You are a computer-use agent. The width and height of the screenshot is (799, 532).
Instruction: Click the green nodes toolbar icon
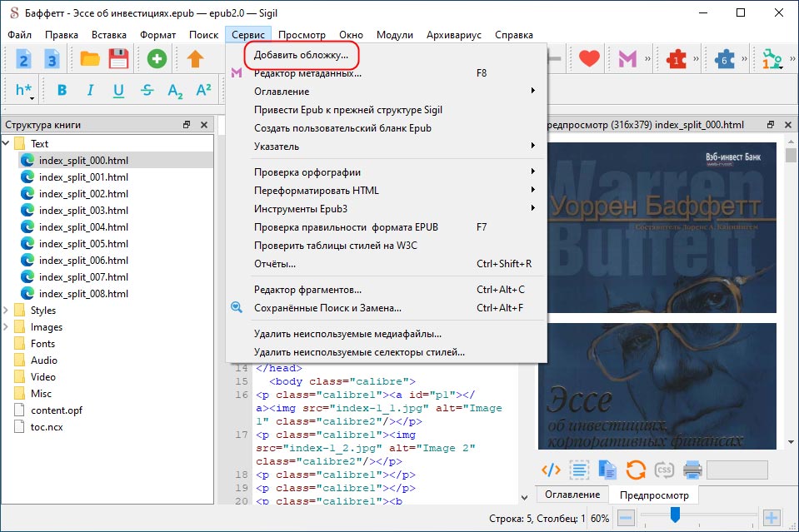(x=772, y=59)
